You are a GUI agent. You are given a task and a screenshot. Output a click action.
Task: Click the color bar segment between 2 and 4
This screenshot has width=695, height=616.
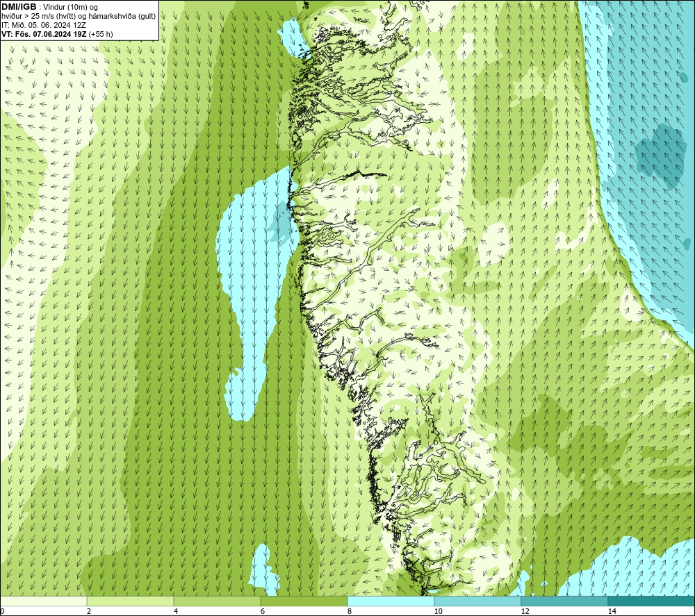pos(131,601)
